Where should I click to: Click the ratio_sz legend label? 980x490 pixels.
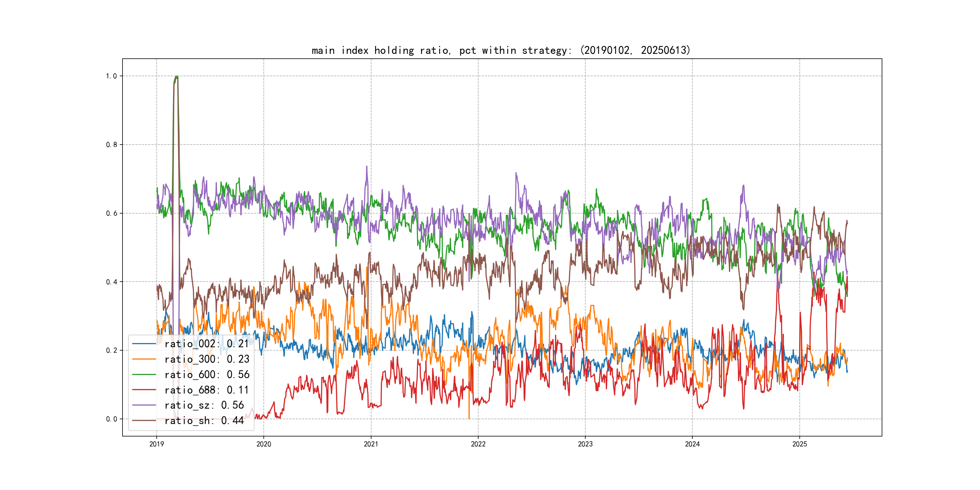click(x=204, y=405)
